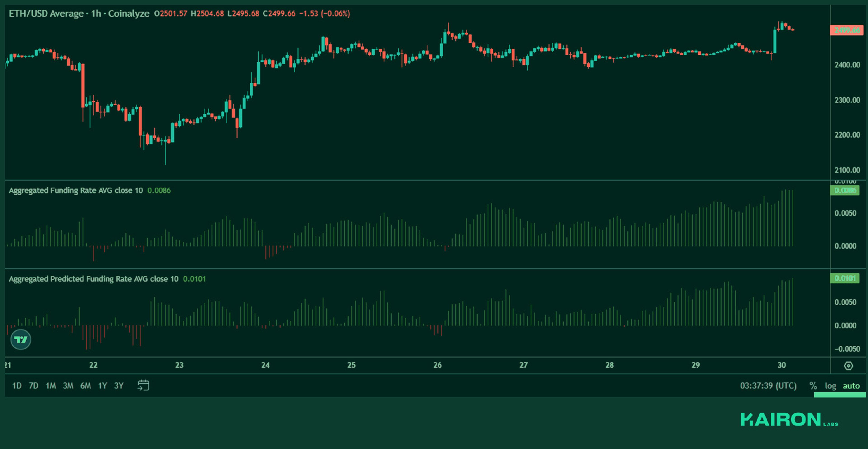Click the O2501.57 open value
This screenshot has height=449, width=868.
click(170, 14)
